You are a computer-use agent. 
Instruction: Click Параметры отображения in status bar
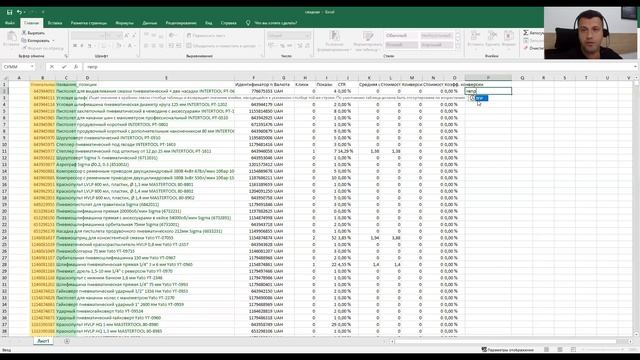(507, 350)
